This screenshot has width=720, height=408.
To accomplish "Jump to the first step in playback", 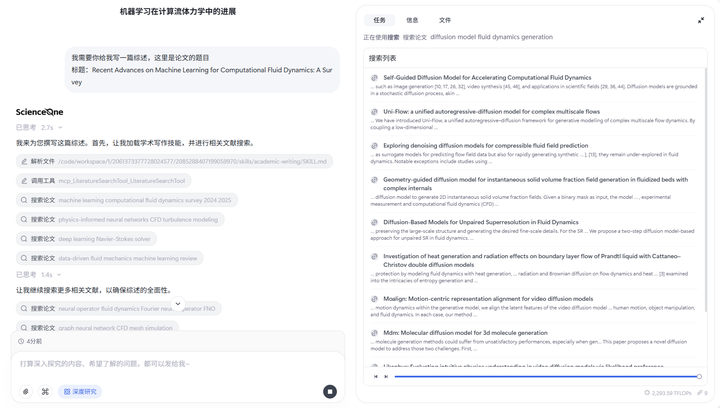I will tap(376, 376).
